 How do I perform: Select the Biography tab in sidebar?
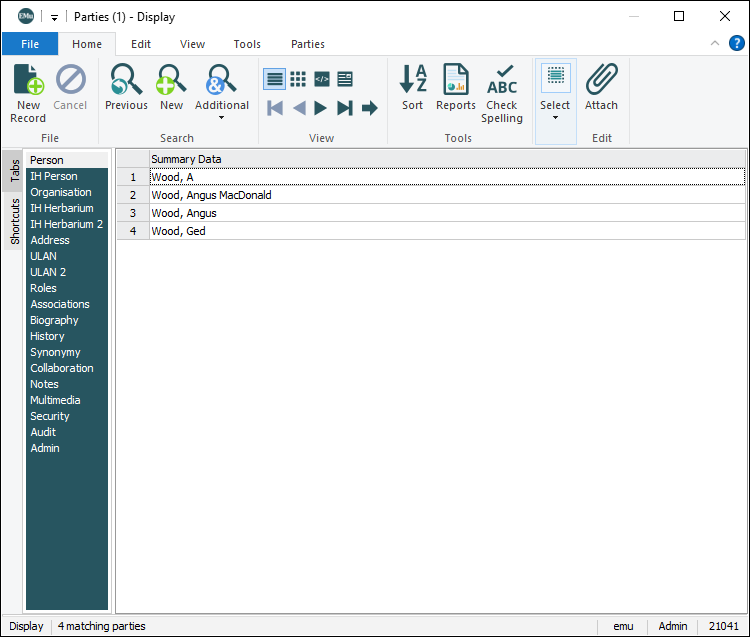click(54, 320)
